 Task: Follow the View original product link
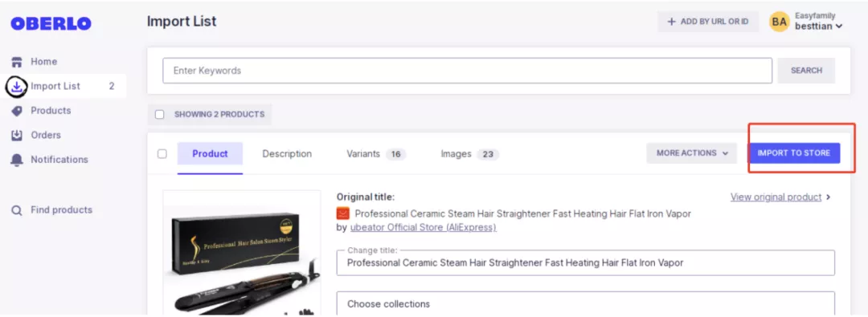(x=776, y=197)
